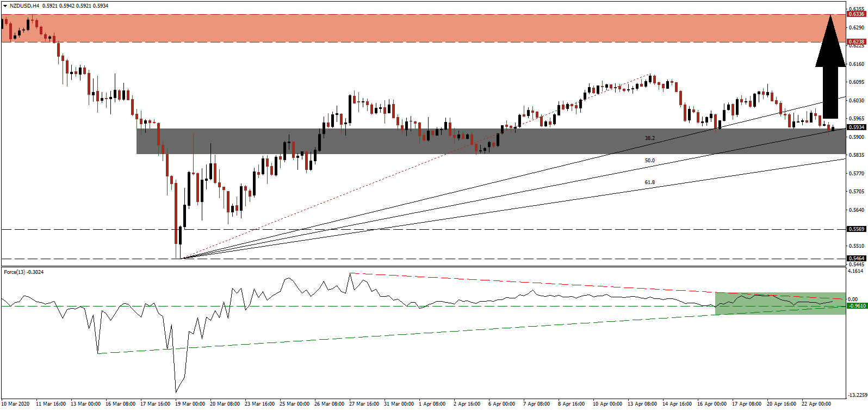Click the 1 Apr 08:00 time axis label
The width and height of the screenshot is (868, 410).
point(432,404)
